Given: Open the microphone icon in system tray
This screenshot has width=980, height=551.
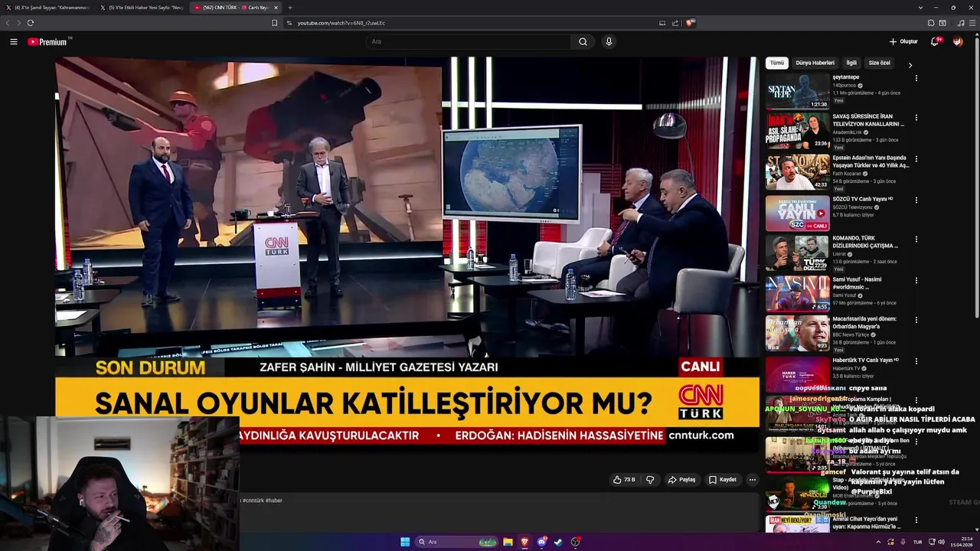Looking at the screenshot, I should (903, 542).
